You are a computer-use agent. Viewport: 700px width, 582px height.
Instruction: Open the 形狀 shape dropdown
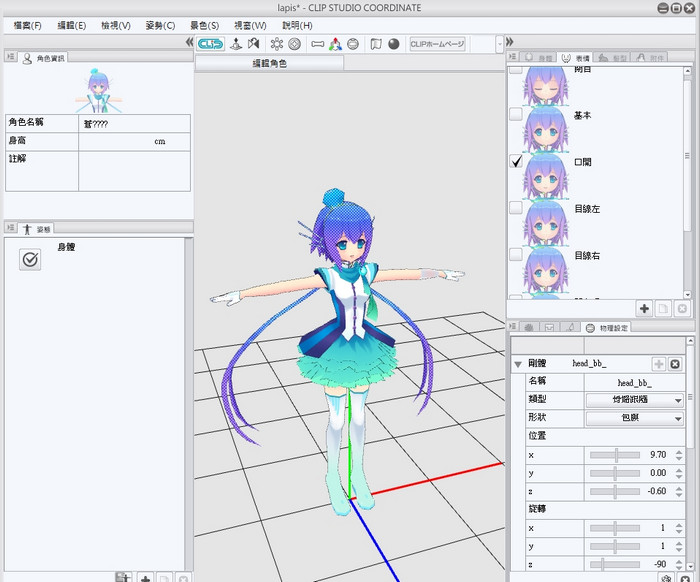click(x=635, y=418)
